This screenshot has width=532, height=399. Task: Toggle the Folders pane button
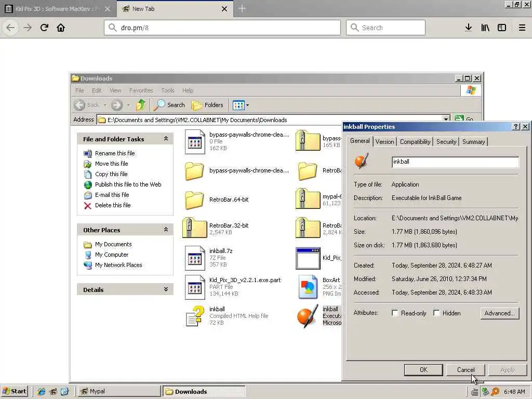coord(207,105)
